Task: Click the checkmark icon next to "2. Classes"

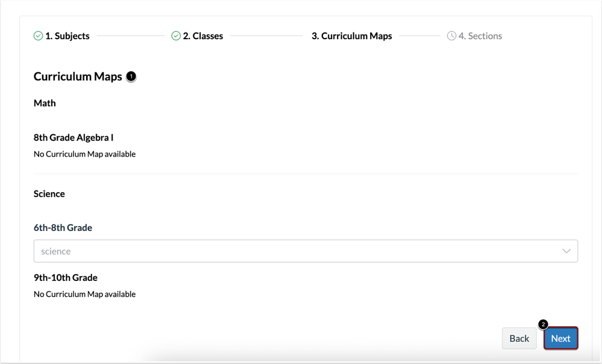Action: tap(175, 36)
